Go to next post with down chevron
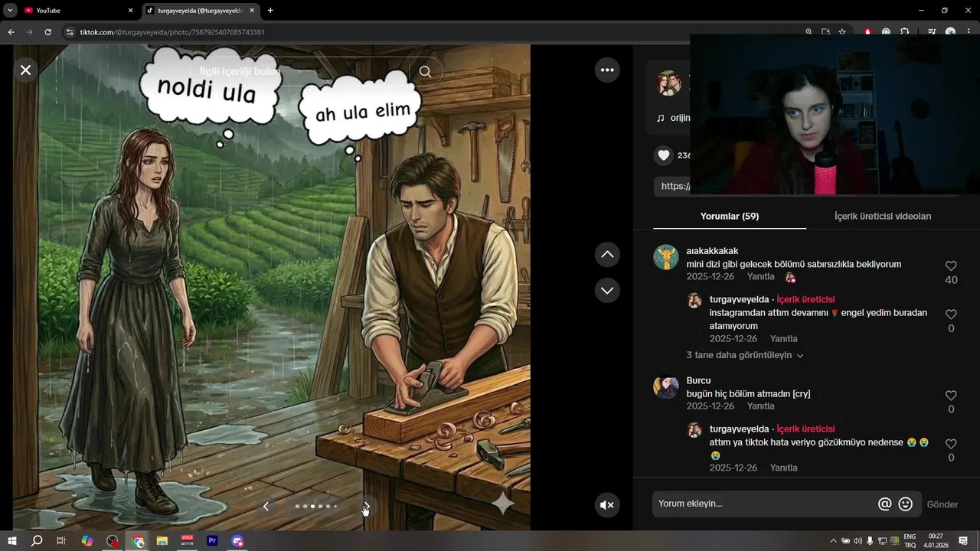This screenshot has width=980, height=551. point(607,290)
